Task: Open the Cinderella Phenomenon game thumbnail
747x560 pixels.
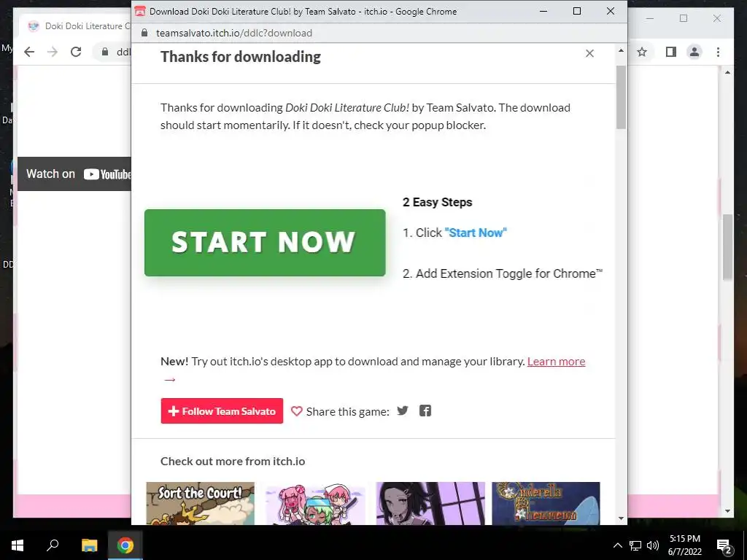Action: click(x=546, y=503)
